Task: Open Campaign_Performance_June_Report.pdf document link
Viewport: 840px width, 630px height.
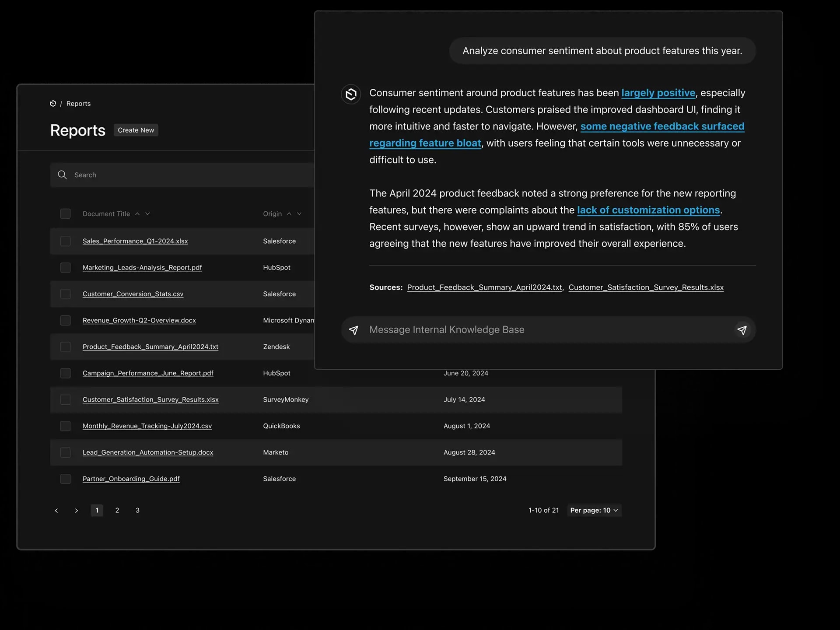Action: [x=148, y=373]
